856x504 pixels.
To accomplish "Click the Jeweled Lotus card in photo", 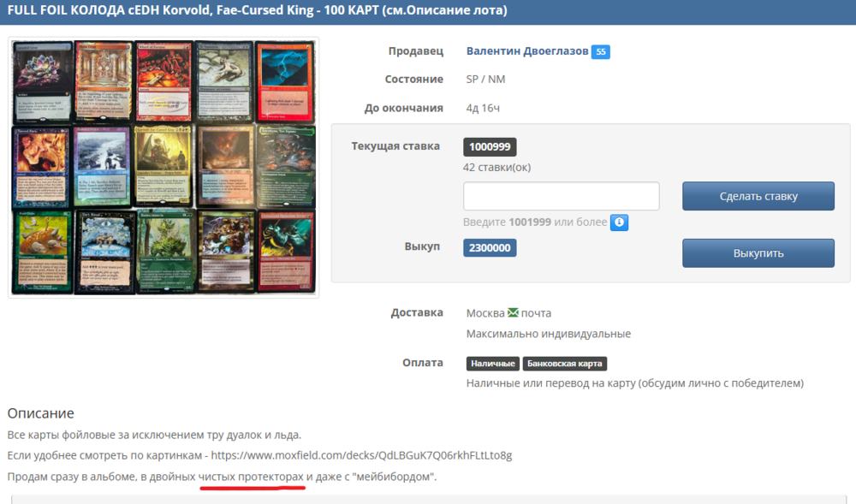I will coord(41,82).
